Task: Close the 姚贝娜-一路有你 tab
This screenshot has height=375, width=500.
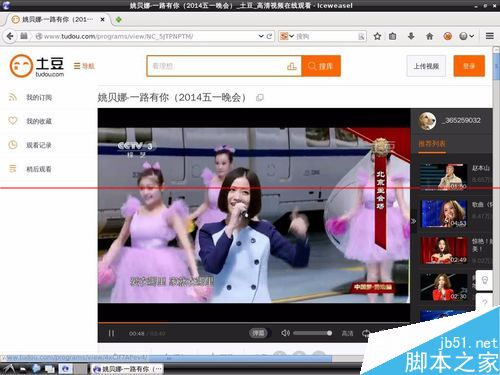Action: [x=103, y=20]
